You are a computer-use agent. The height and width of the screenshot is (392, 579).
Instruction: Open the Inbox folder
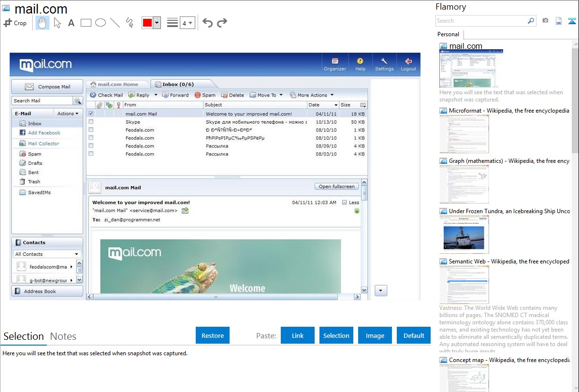(x=35, y=123)
